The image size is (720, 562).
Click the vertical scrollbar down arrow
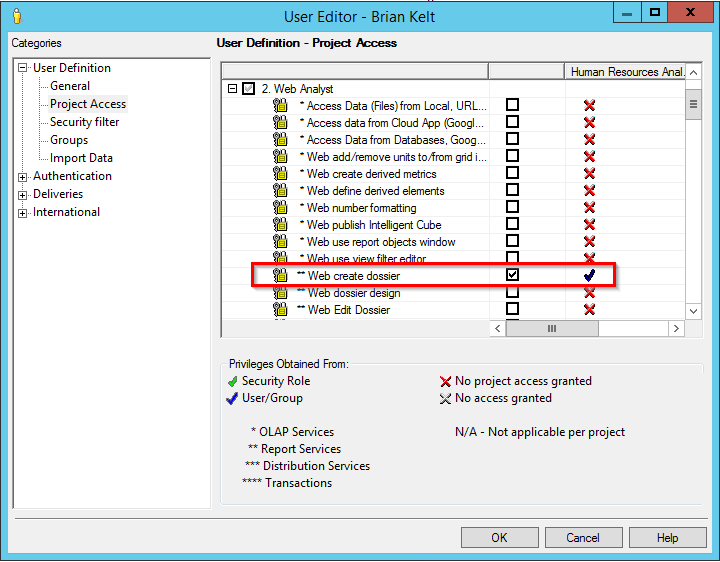693,311
